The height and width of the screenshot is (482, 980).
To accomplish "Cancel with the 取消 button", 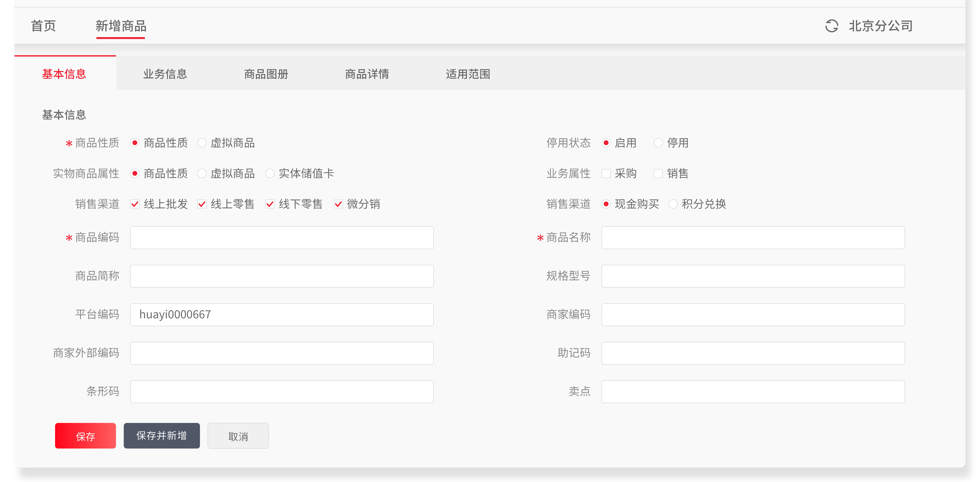I will [x=238, y=436].
